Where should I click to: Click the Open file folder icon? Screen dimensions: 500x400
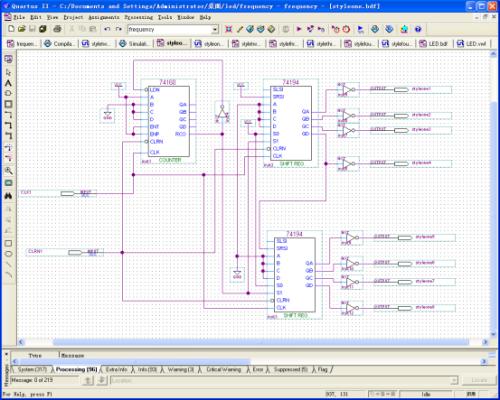pos(22,29)
